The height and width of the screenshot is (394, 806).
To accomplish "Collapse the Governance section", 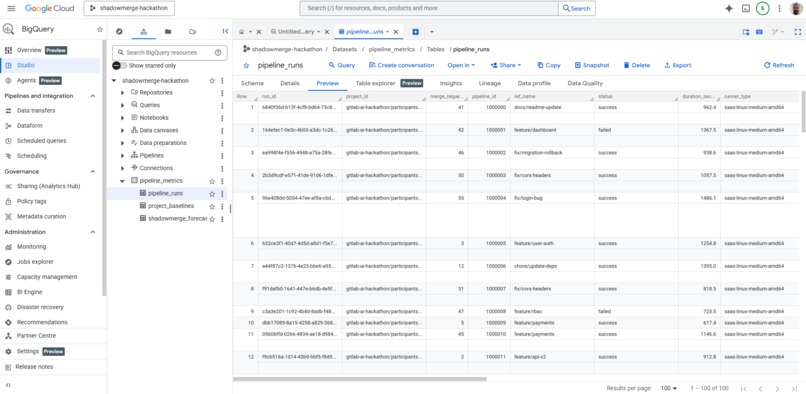I will [x=93, y=171].
